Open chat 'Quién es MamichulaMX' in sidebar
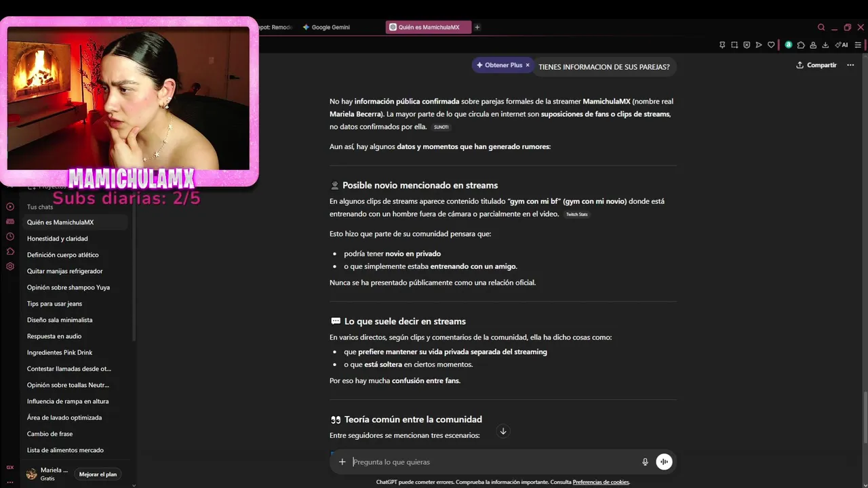 [x=75, y=222]
